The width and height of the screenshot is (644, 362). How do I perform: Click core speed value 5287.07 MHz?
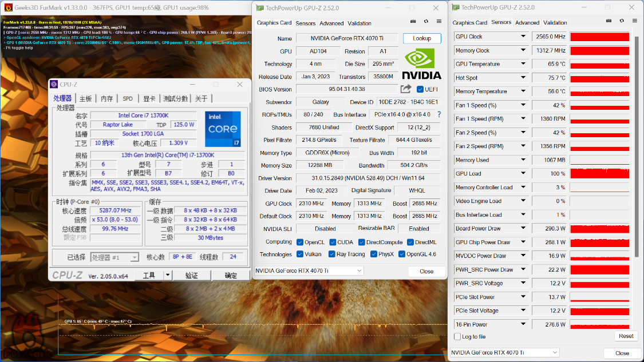click(116, 210)
